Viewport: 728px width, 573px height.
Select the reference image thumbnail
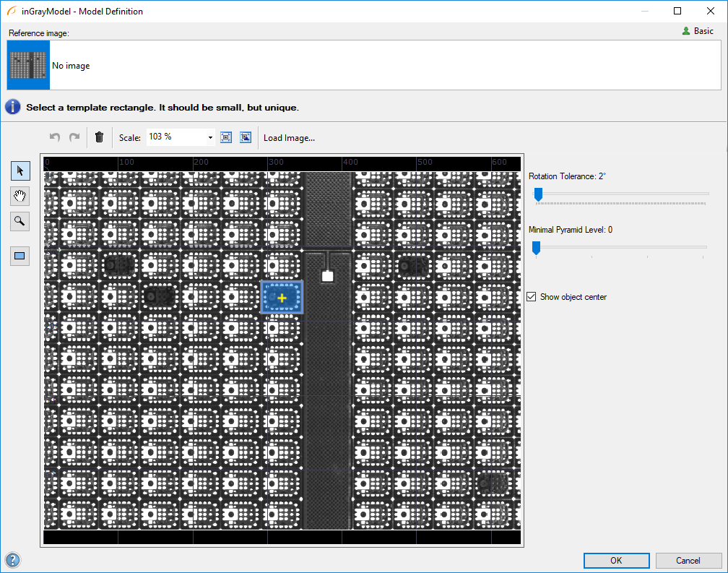pyautogui.click(x=29, y=65)
